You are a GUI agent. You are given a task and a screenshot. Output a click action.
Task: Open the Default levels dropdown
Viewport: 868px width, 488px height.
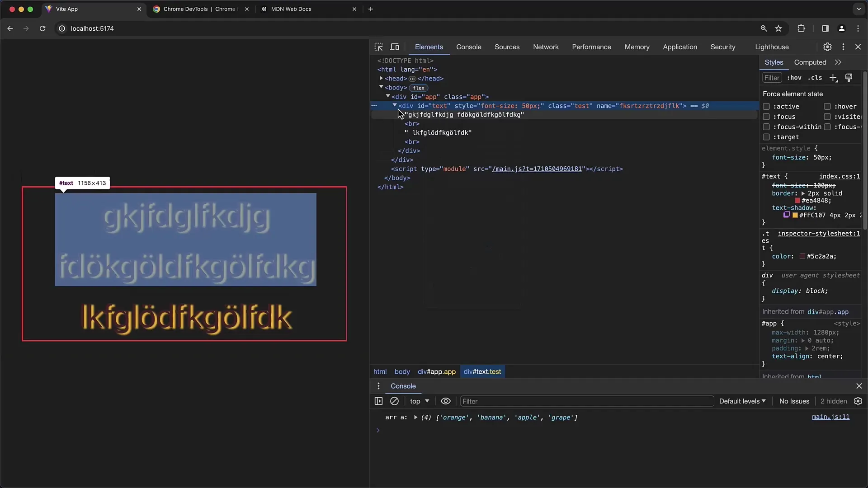pyautogui.click(x=742, y=401)
